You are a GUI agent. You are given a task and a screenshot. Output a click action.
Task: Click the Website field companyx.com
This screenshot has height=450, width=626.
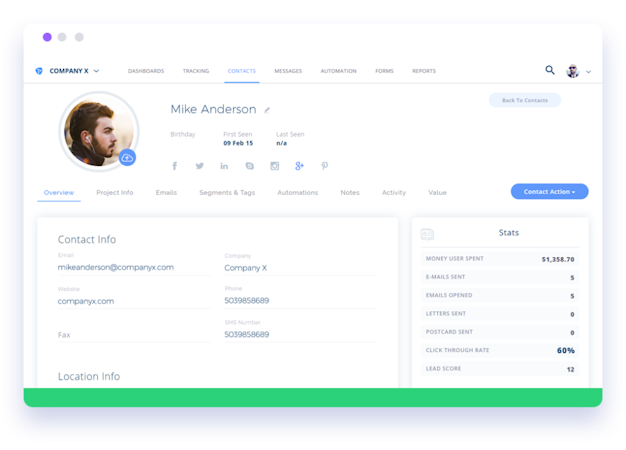tap(134, 301)
